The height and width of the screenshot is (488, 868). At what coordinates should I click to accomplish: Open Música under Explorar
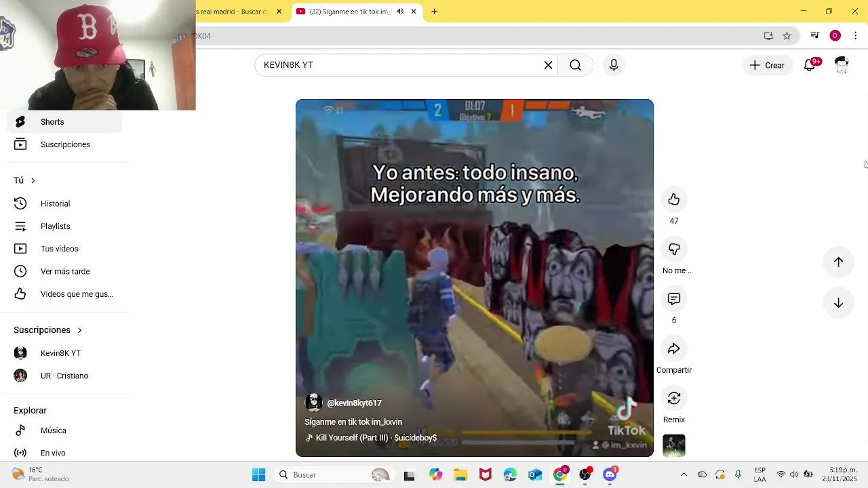tap(64, 430)
